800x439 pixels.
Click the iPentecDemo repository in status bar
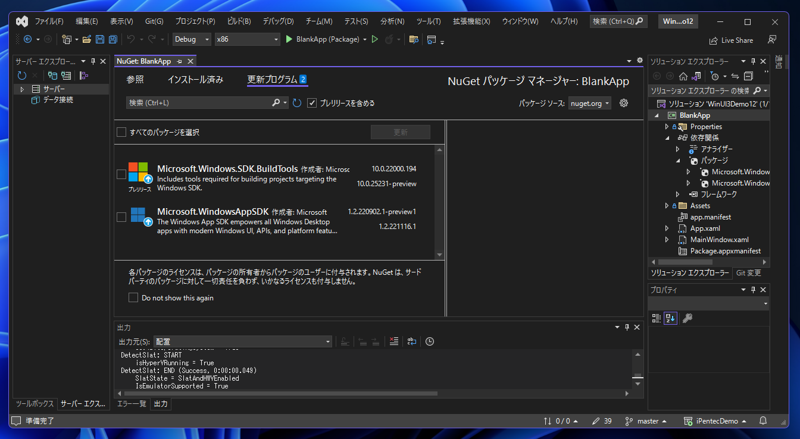[715, 421]
